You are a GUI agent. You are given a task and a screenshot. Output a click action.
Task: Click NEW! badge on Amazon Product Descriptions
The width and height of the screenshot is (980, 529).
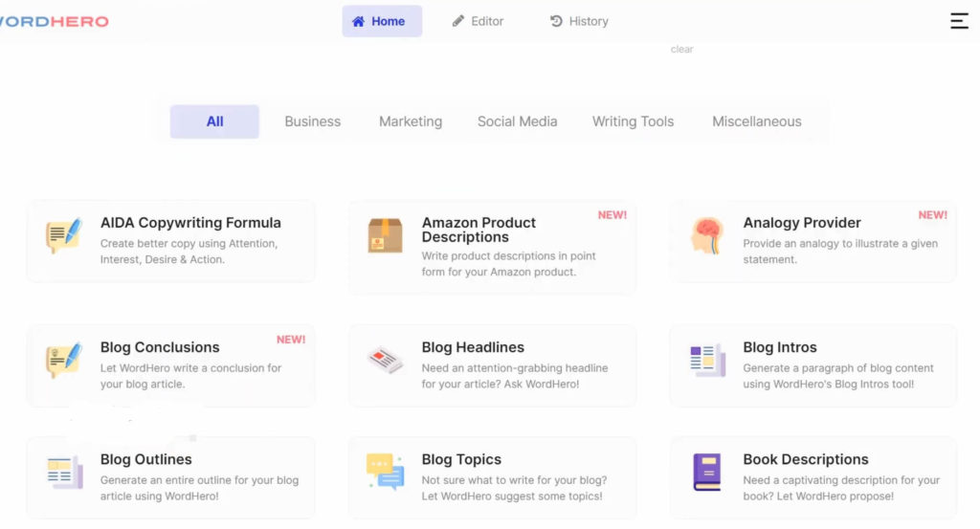pos(612,215)
